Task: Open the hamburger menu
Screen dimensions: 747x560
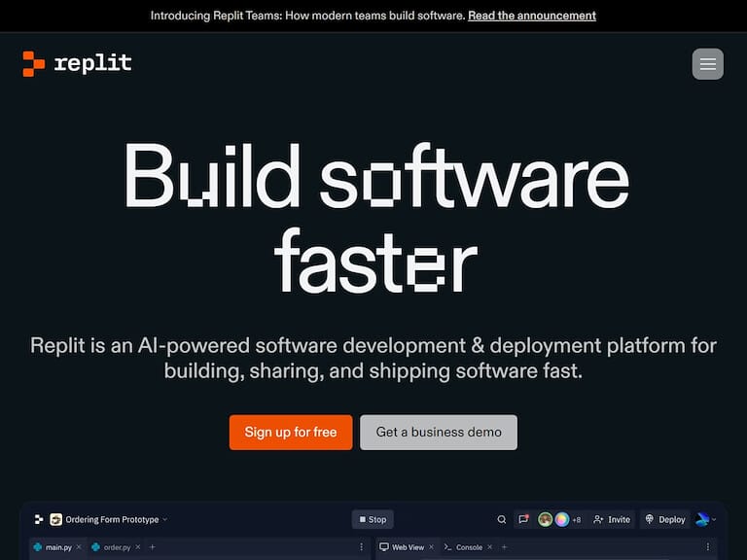Action: coord(707,64)
